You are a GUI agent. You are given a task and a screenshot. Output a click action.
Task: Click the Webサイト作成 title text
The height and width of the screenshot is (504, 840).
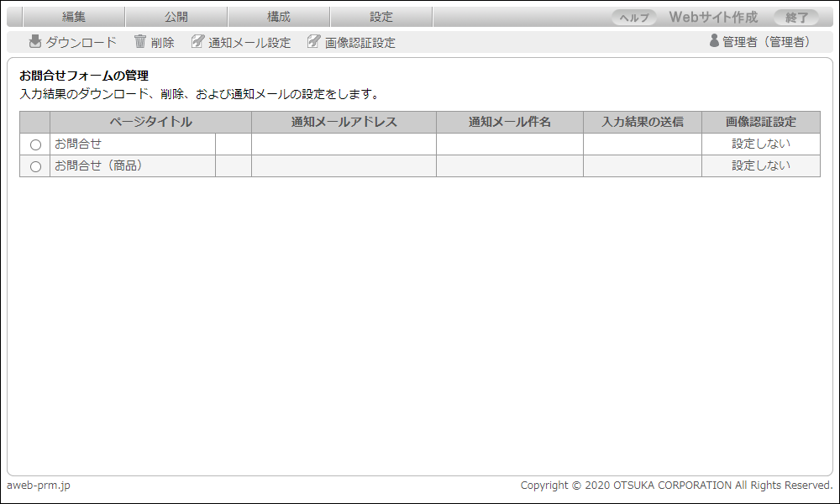(x=713, y=17)
